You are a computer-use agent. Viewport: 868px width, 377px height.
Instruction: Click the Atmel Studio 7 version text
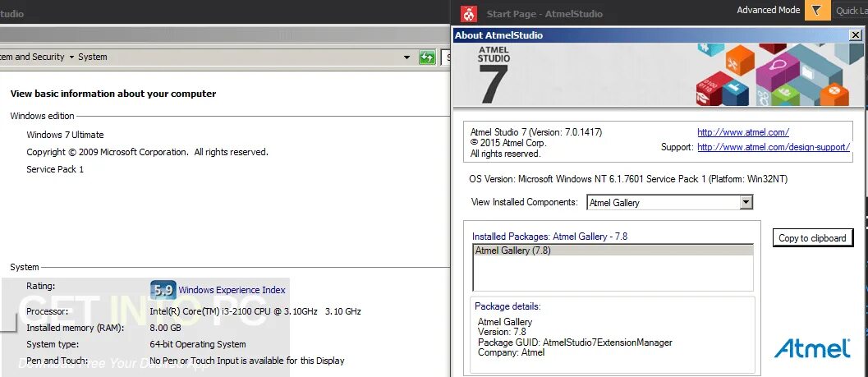point(536,132)
